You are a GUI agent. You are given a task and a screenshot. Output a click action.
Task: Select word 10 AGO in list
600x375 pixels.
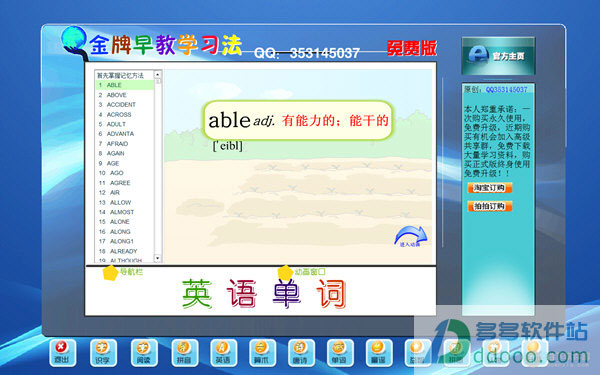(x=124, y=173)
